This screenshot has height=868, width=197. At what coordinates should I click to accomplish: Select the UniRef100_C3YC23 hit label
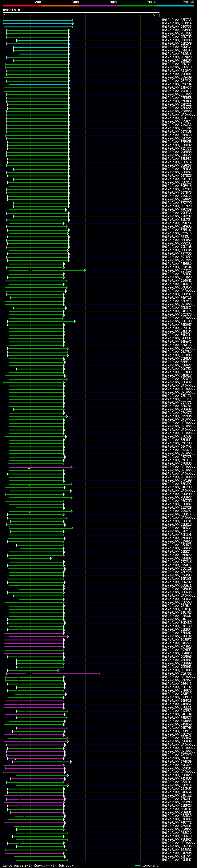click(177, 271)
